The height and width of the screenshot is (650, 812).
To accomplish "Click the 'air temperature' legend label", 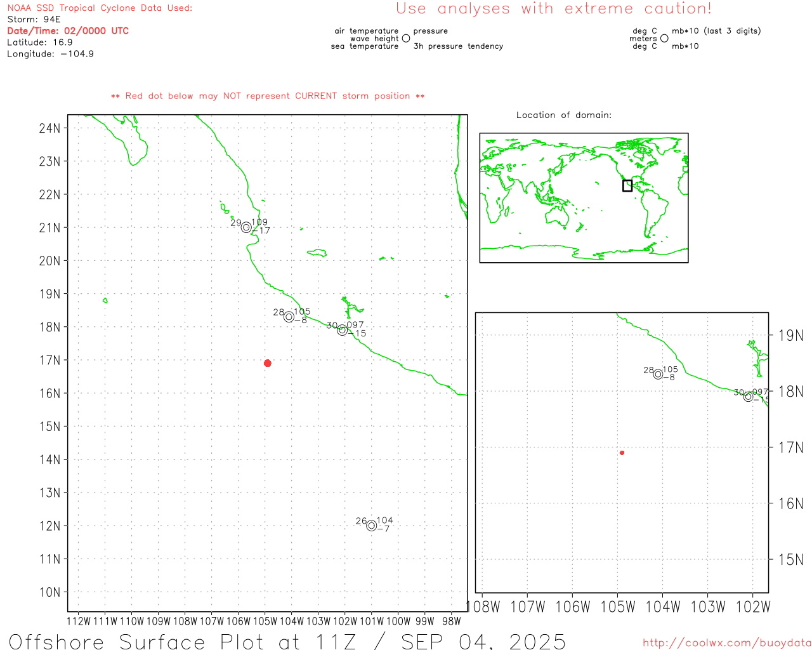I will [367, 31].
